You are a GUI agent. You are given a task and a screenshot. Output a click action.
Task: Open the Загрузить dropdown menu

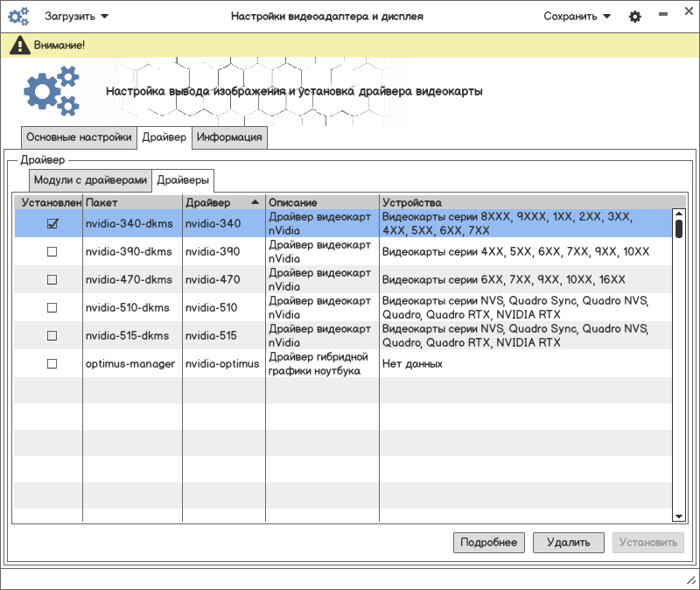pos(77,17)
